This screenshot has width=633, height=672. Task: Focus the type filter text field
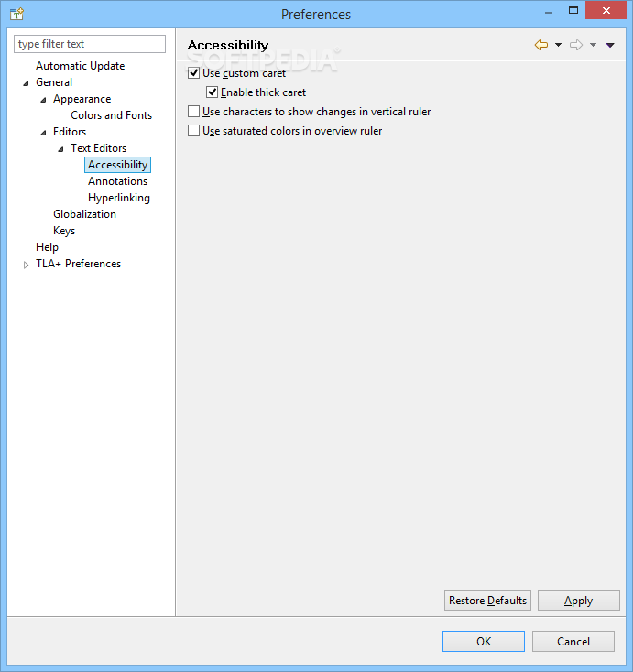coord(90,44)
